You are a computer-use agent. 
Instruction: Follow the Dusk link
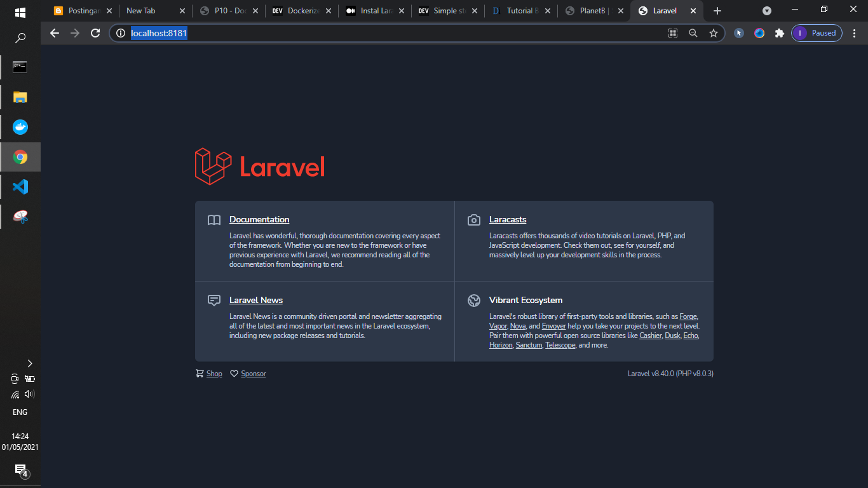click(x=672, y=335)
